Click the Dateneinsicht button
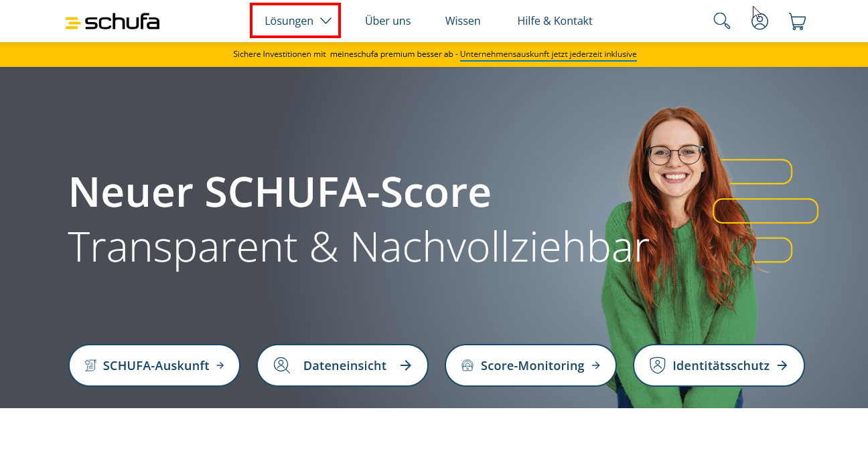Image resolution: width=868 pixels, height=453 pixels. tap(343, 365)
